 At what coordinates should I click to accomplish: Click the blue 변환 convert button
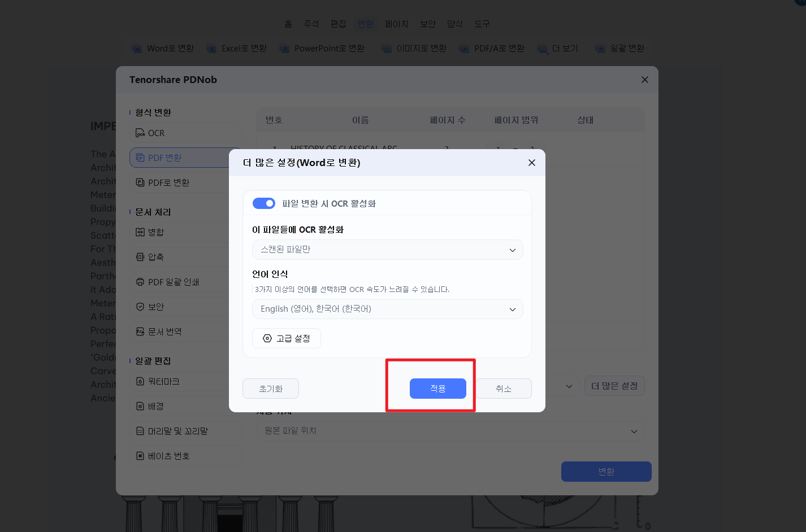[x=606, y=472]
